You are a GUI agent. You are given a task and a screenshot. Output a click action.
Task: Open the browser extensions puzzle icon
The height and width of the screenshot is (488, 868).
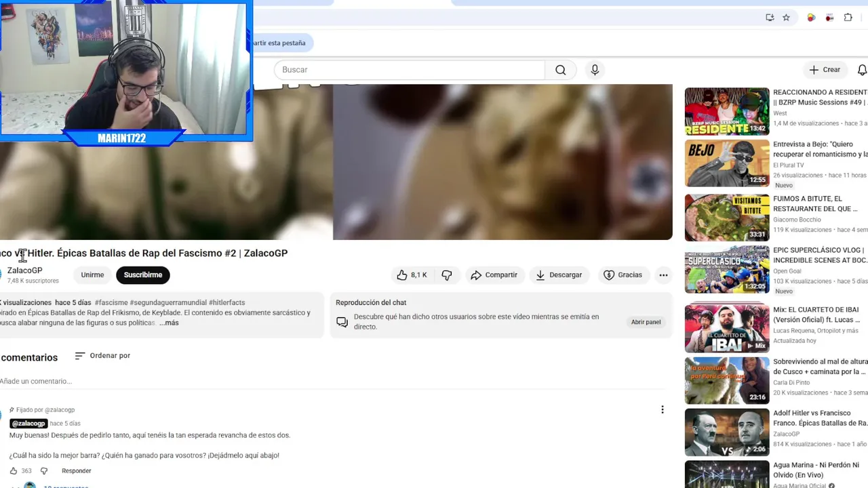[848, 18]
